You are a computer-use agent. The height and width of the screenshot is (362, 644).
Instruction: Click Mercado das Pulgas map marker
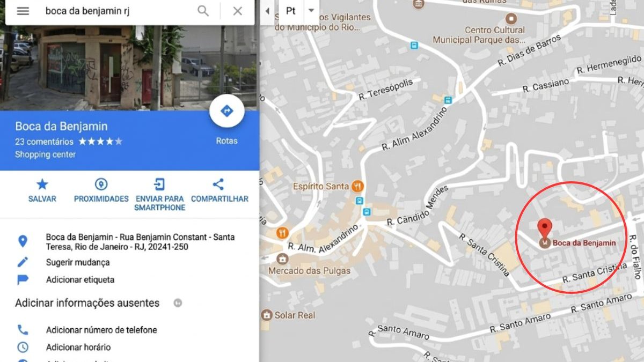click(282, 259)
